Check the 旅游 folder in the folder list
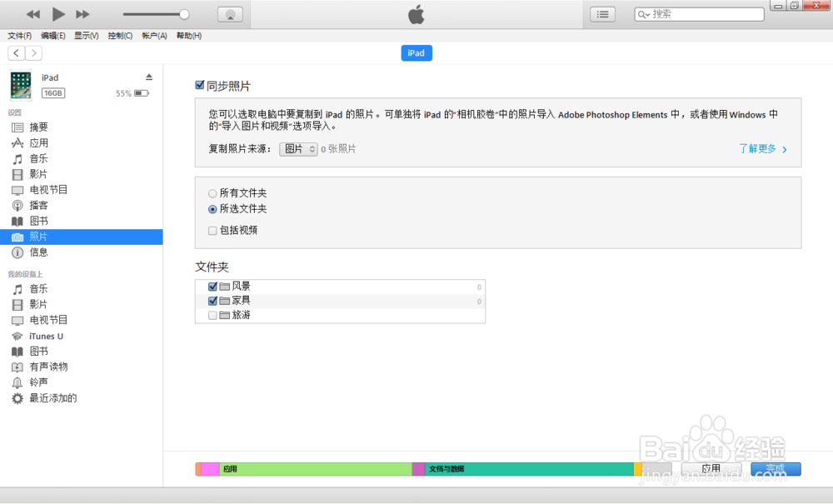 click(x=213, y=314)
